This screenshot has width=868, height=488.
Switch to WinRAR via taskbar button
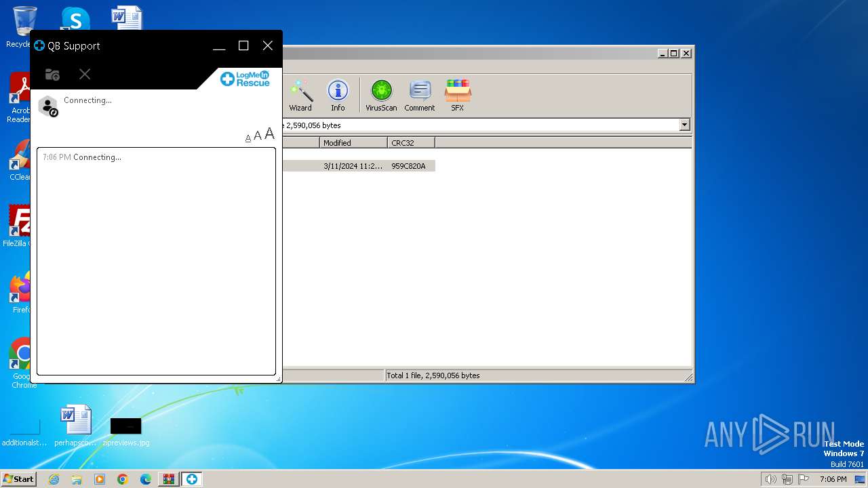pos(168,479)
